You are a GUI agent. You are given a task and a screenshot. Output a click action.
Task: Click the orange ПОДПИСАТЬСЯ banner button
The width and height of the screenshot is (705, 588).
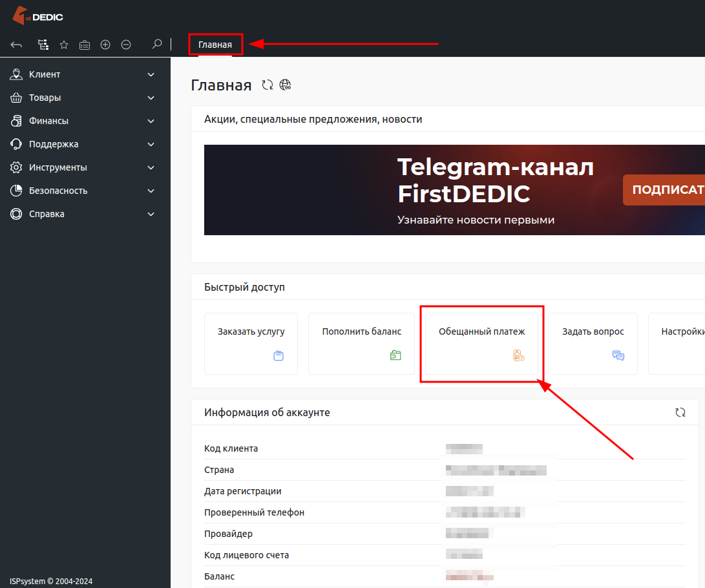664,190
